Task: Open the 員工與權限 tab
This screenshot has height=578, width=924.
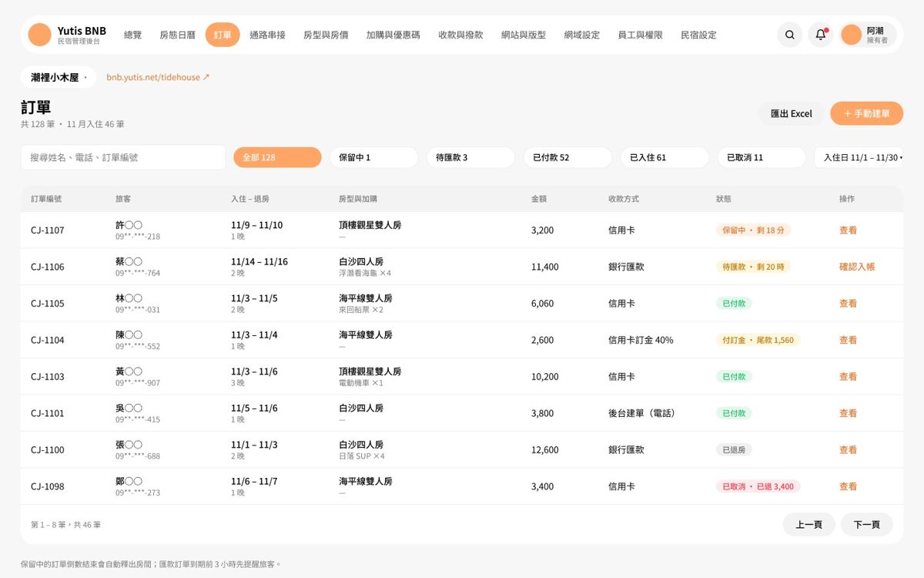Action: (x=640, y=35)
